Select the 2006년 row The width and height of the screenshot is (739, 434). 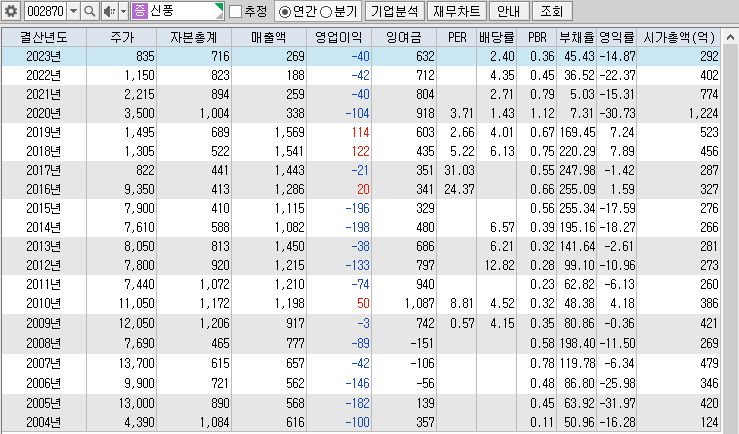coord(361,383)
